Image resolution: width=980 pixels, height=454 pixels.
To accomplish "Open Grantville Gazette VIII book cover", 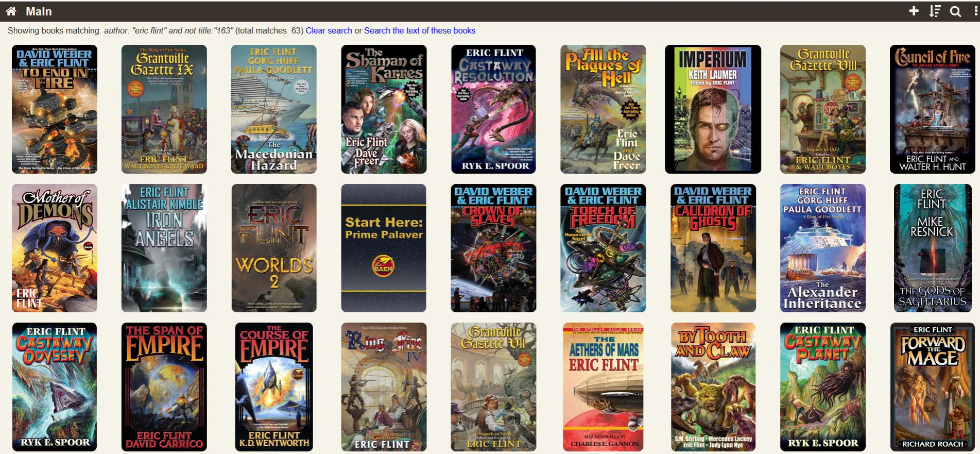I will 823,109.
